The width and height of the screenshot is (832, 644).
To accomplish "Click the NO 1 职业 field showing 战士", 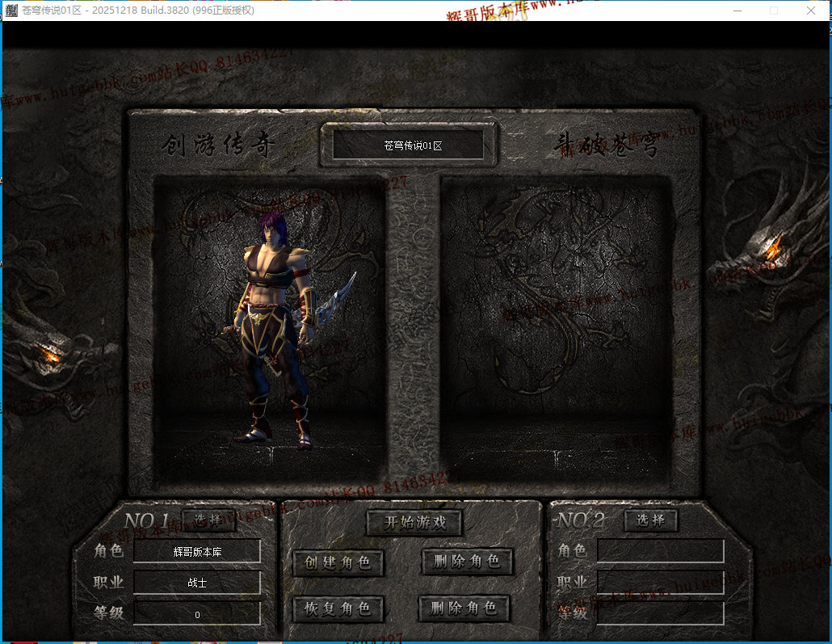I will click(x=197, y=583).
